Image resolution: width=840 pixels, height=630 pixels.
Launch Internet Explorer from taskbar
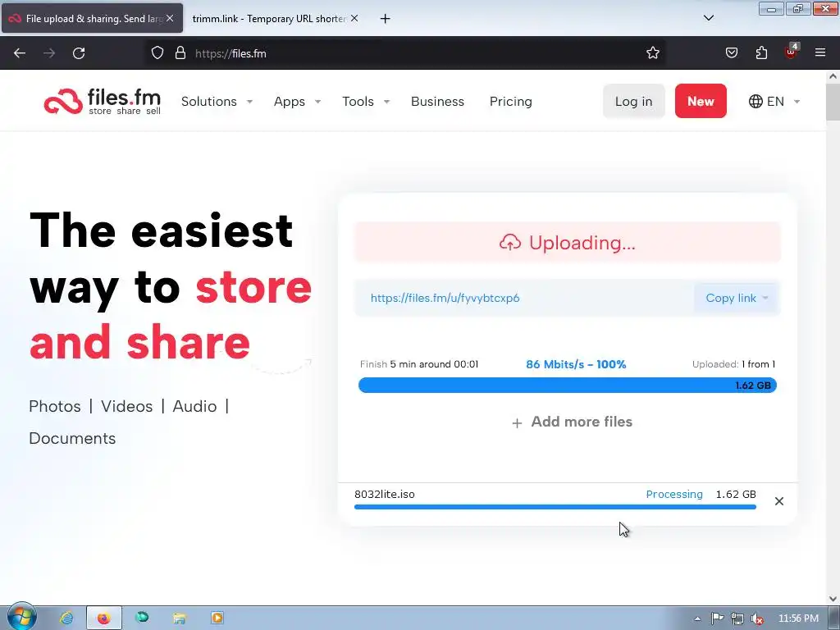(66, 619)
